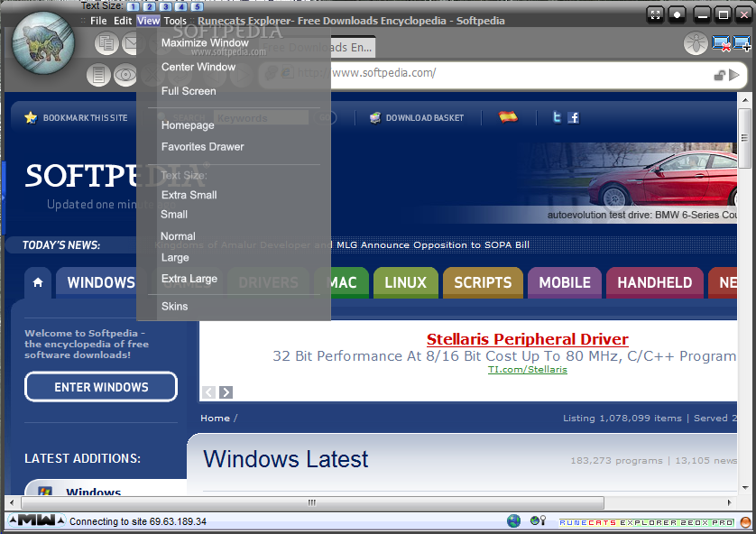Open the Mobile category tab
This screenshot has height=534, width=756.
565,282
